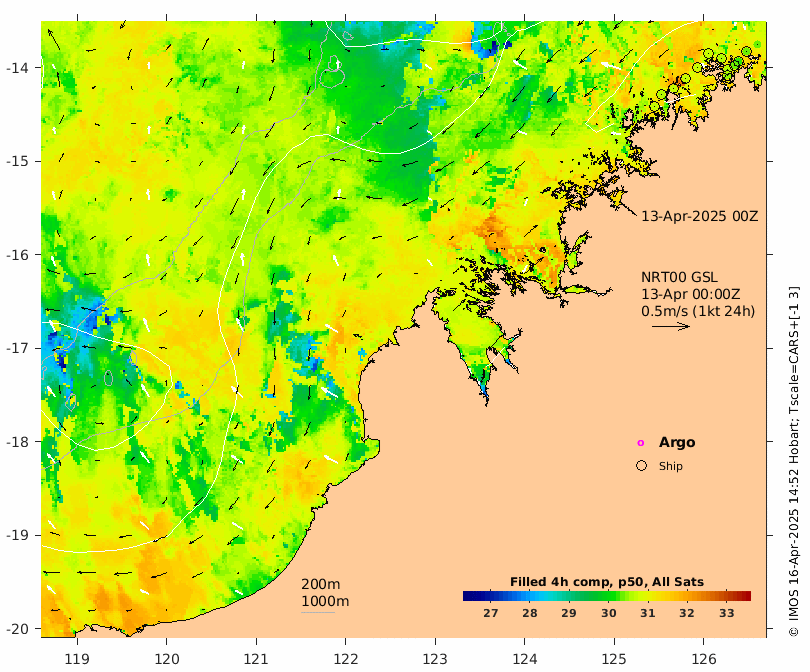Click longitude axis label "121"

point(256,659)
